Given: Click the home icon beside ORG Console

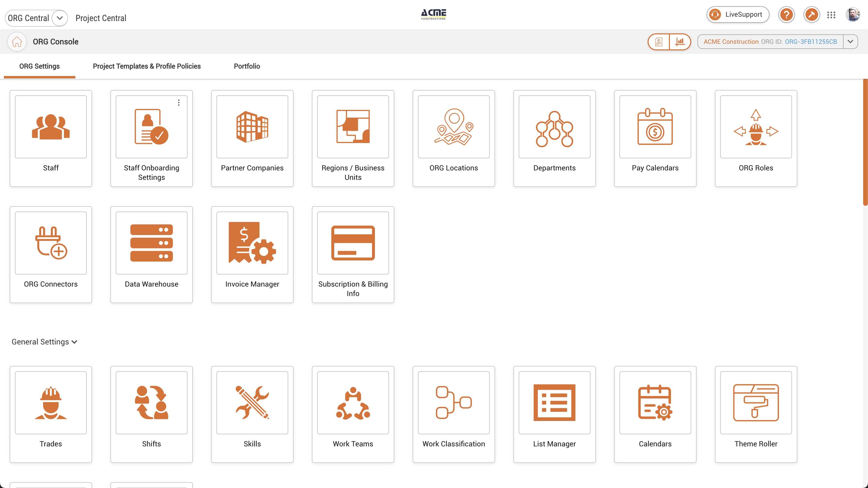Looking at the screenshot, I should [17, 42].
